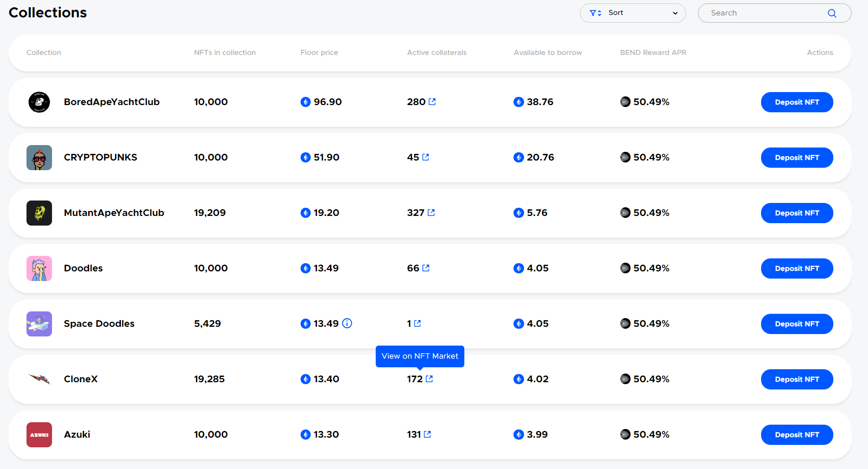Open the Sort dropdown
Image resolution: width=868 pixels, height=469 pixels.
coord(632,13)
